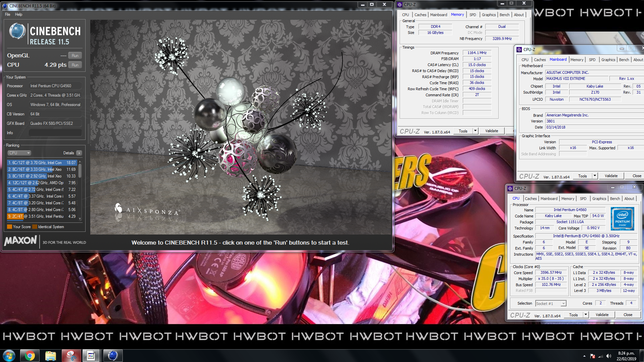Viewport: 644px width, 362px height.
Task: Select ranking entry 8C/16T @ 3.33 GHz
Action: 42,169
